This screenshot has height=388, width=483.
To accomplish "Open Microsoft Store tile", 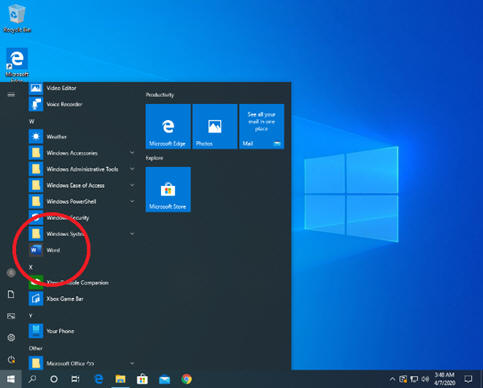I will [x=168, y=189].
